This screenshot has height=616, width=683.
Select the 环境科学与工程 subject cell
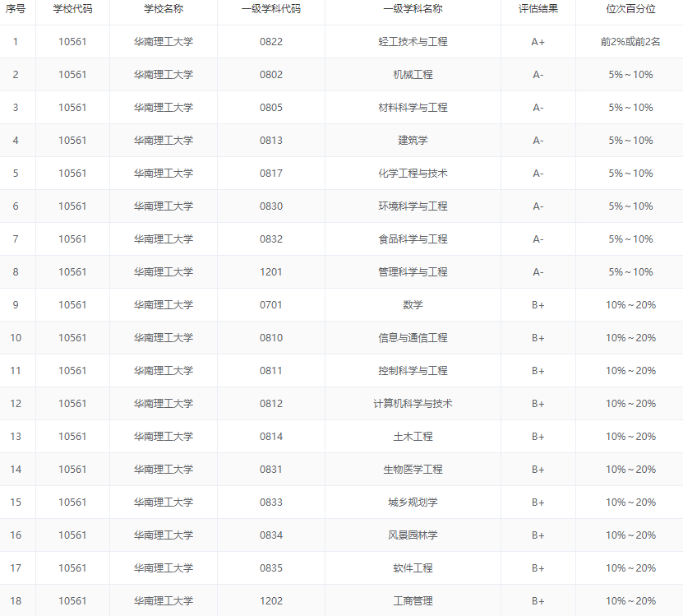click(413, 206)
